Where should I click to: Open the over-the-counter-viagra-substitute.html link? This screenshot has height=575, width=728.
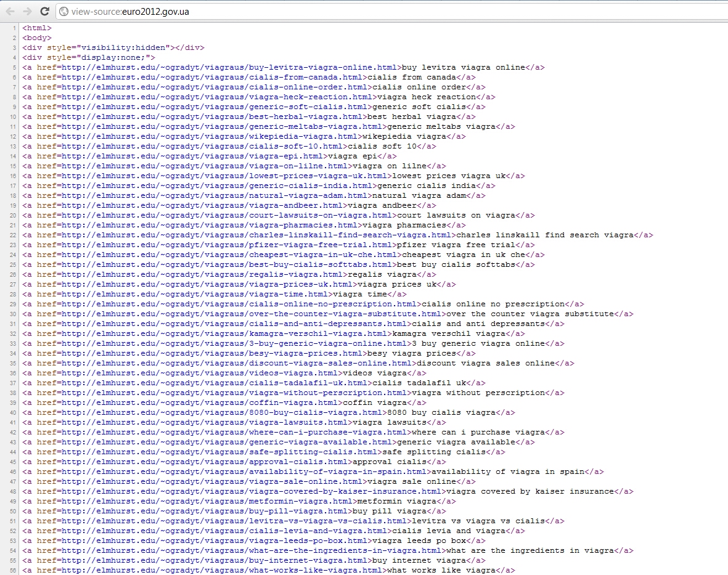251,314
